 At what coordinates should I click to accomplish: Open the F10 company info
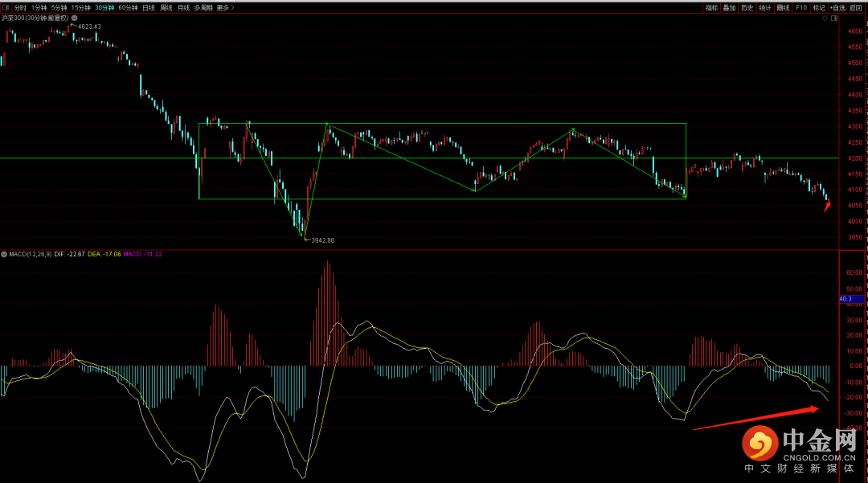click(801, 7)
